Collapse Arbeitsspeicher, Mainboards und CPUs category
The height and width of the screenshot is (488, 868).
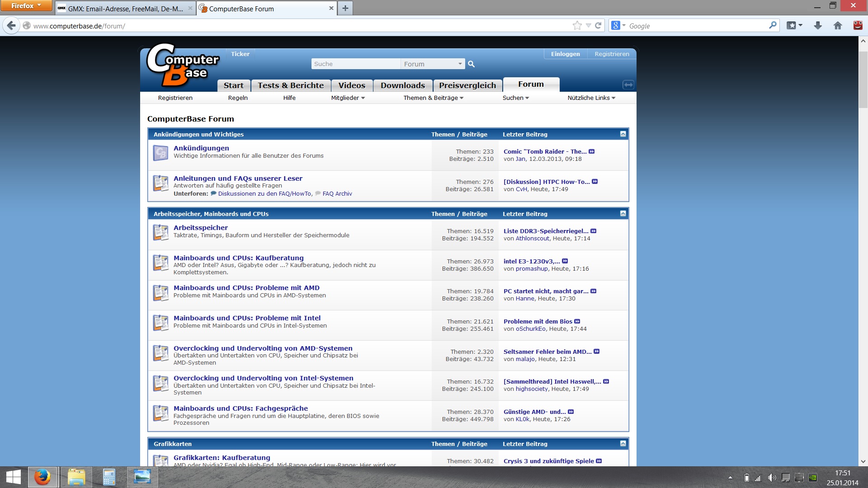623,214
